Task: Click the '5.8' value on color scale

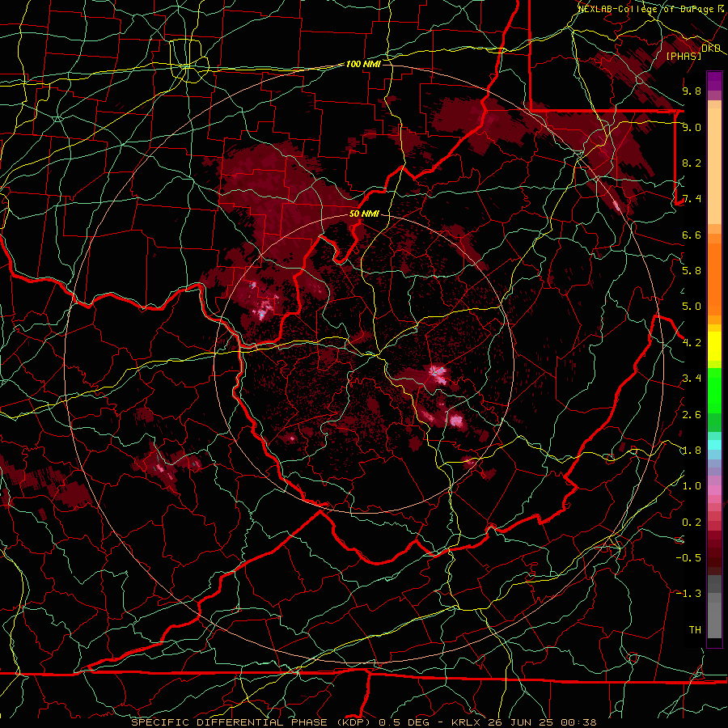Action: coord(692,271)
